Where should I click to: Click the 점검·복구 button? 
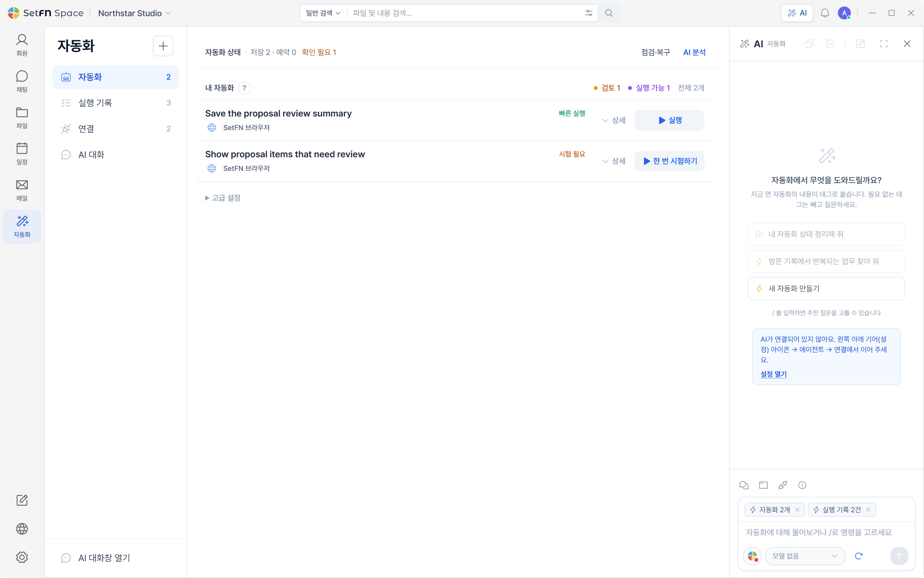(x=656, y=52)
